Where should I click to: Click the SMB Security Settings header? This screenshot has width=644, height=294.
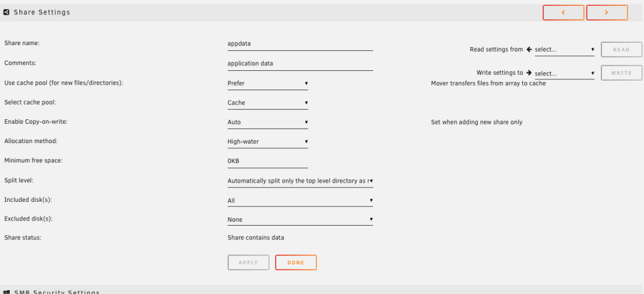pos(57,292)
